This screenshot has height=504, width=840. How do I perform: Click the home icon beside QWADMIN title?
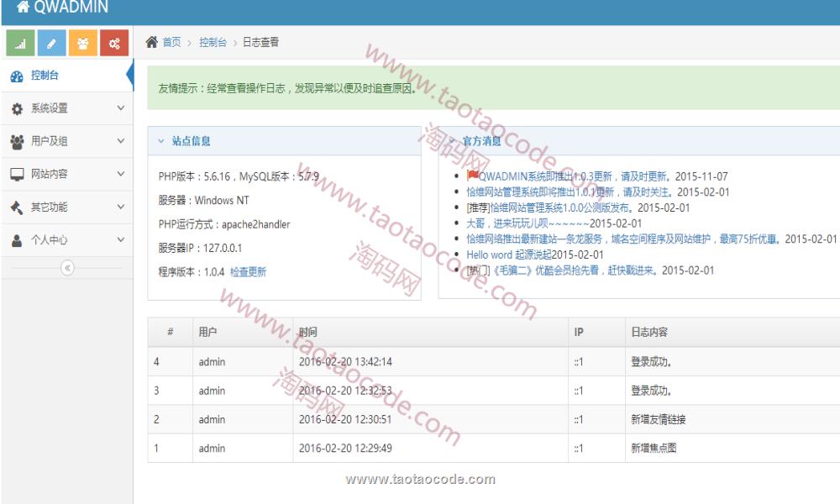(x=23, y=8)
